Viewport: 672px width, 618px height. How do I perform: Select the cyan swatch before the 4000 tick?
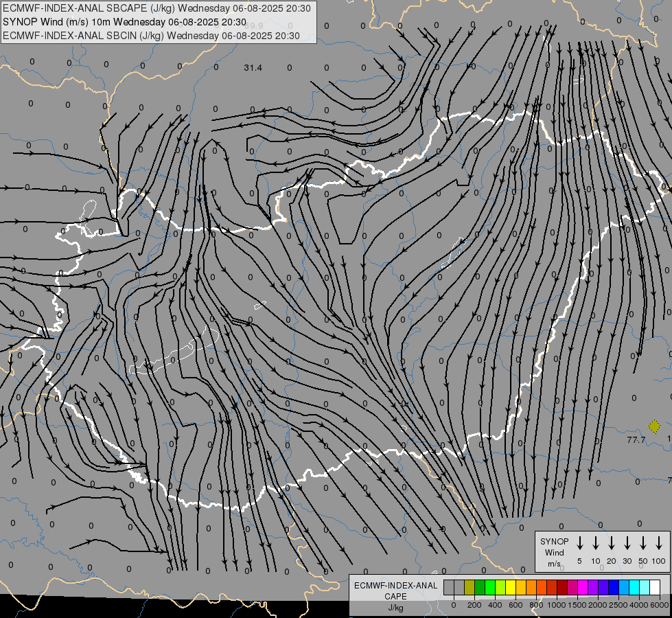[634, 587]
